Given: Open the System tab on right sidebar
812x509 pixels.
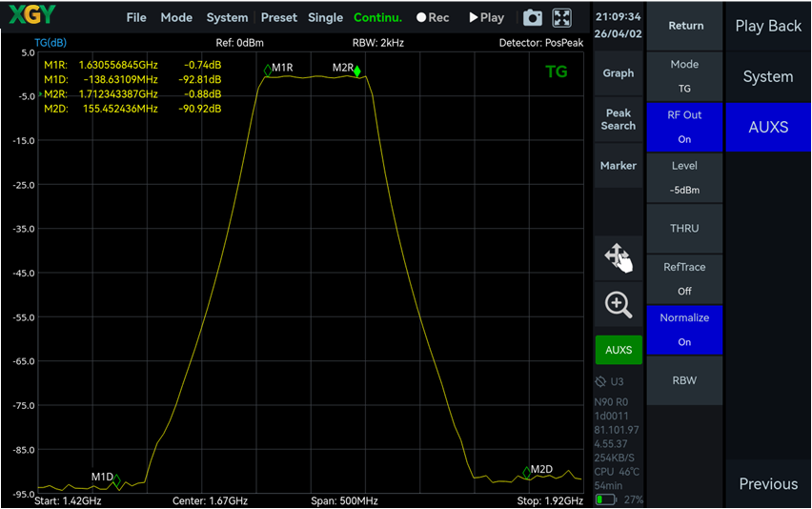Looking at the screenshot, I should [768, 76].
